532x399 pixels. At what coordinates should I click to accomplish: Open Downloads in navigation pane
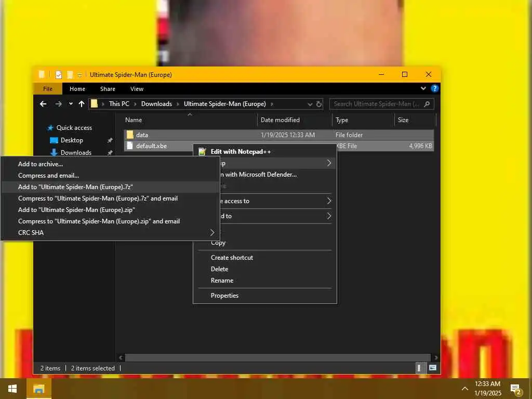point(76,153)
